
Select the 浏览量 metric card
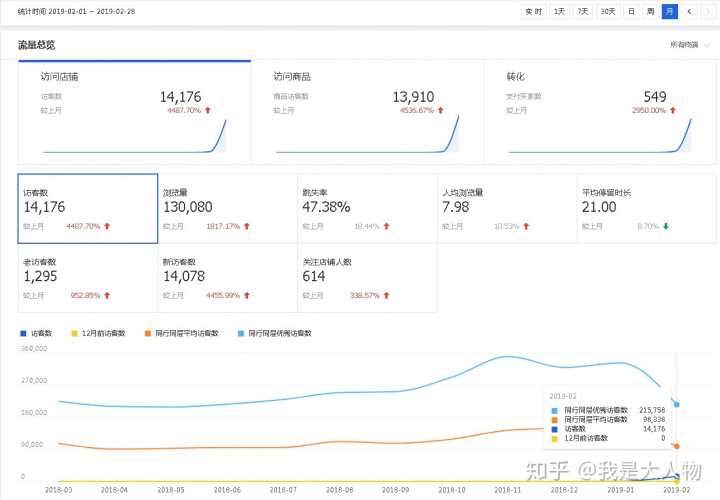click(227, 207)
